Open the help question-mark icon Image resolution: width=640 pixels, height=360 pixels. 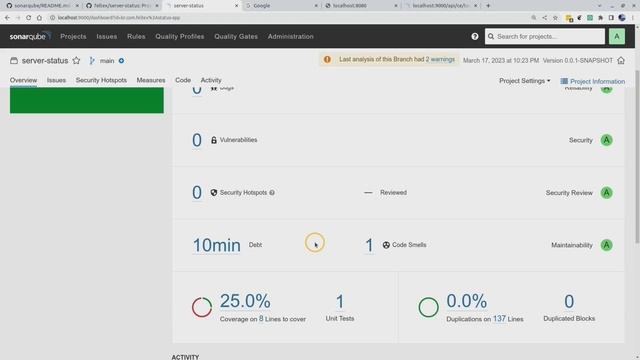pos(474,36)
